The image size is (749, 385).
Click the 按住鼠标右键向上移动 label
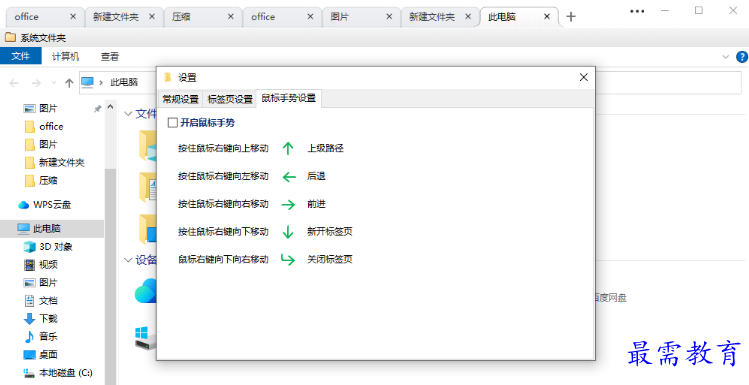(224, 149)
